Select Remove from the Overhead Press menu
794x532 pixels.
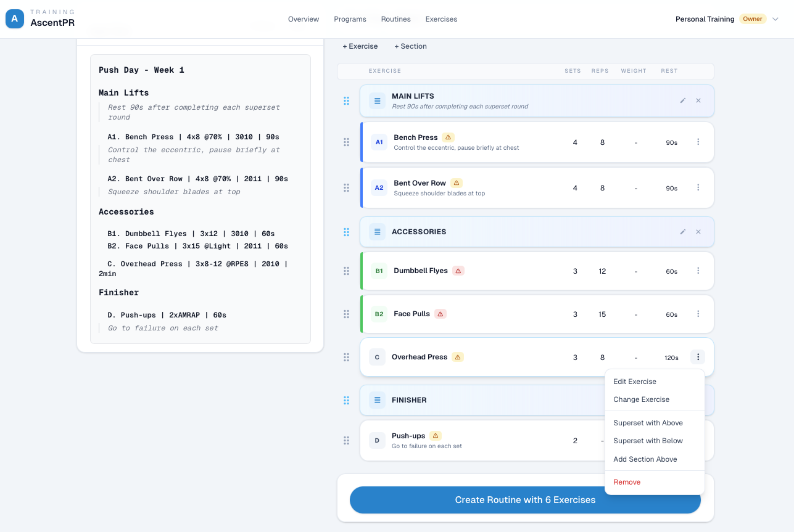[x=626, y=481]
